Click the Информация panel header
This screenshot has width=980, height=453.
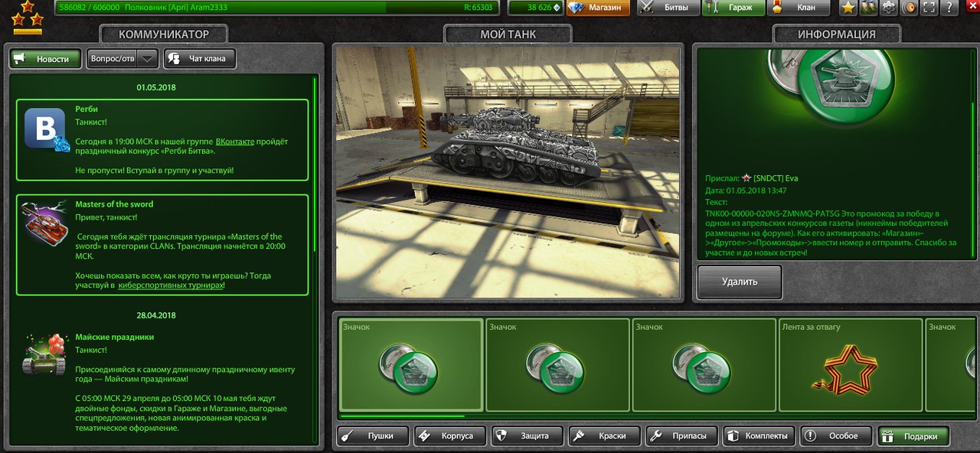837,34
